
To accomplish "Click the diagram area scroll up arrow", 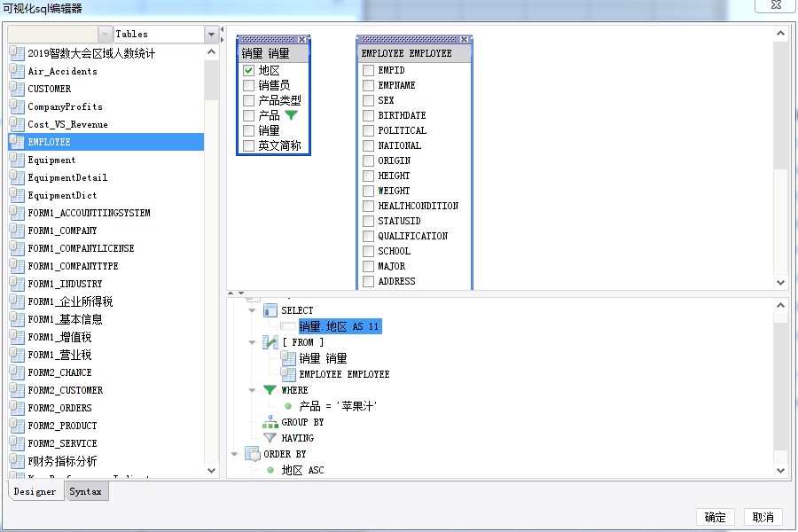I will click(780, 34).
